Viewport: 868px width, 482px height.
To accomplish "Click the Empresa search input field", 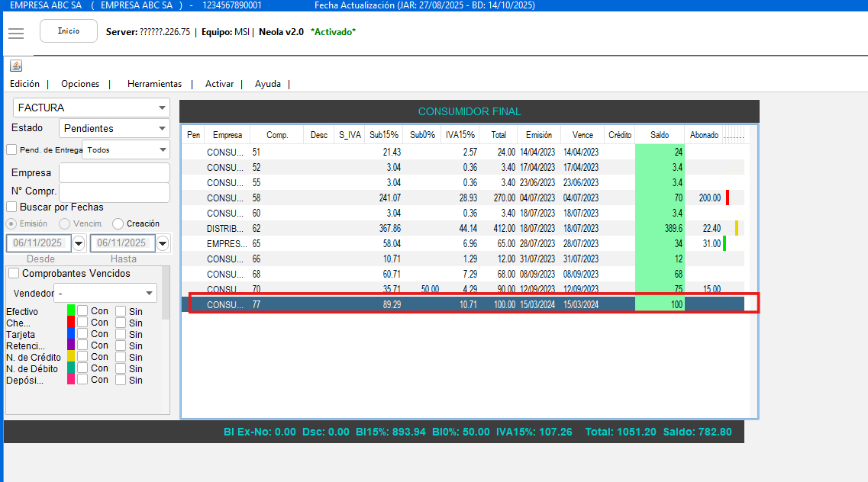I will pyautogui.click(x=114, y=172).
